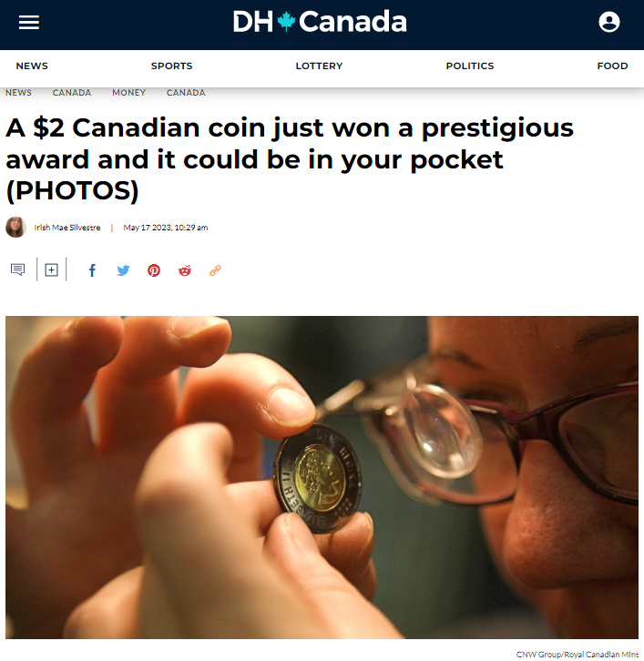
Task: Select the MONEY breadcrumb link
Action: click(x=129, y=92)
